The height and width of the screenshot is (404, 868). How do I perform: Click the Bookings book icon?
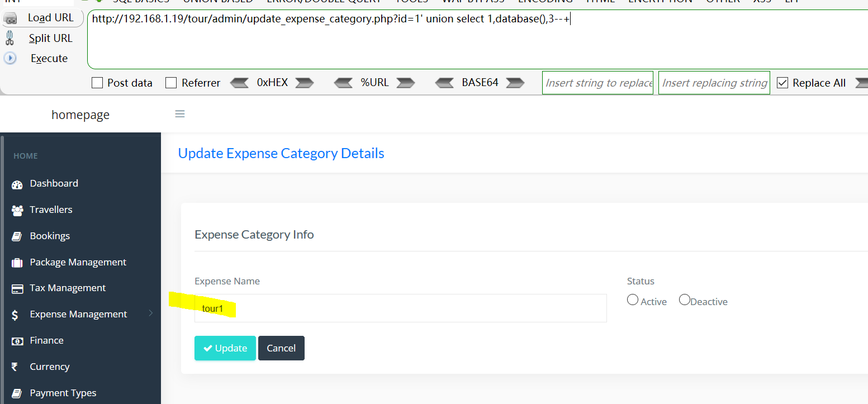tap(17, 236)
